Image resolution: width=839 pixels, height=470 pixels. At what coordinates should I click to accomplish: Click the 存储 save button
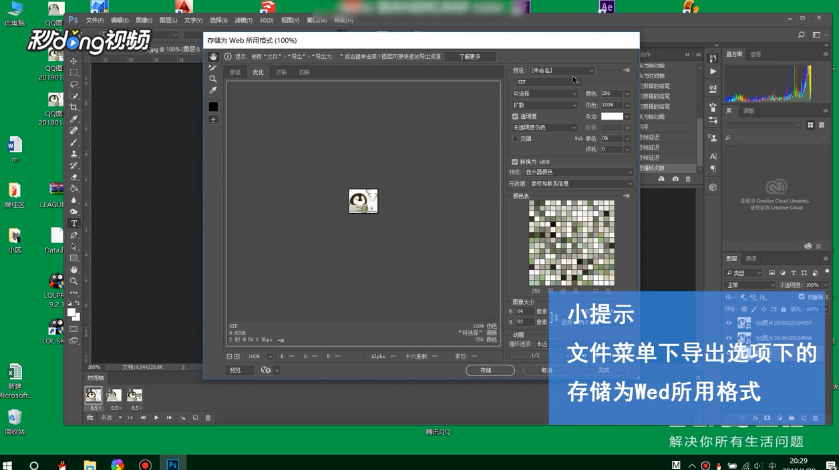click(x=490, y=370)
